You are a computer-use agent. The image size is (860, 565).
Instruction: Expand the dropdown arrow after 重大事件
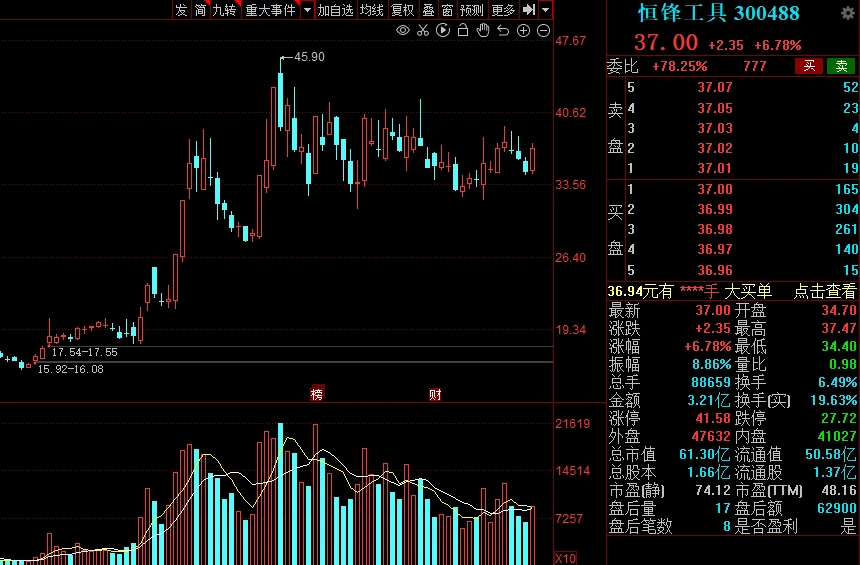tap(307, 10)
